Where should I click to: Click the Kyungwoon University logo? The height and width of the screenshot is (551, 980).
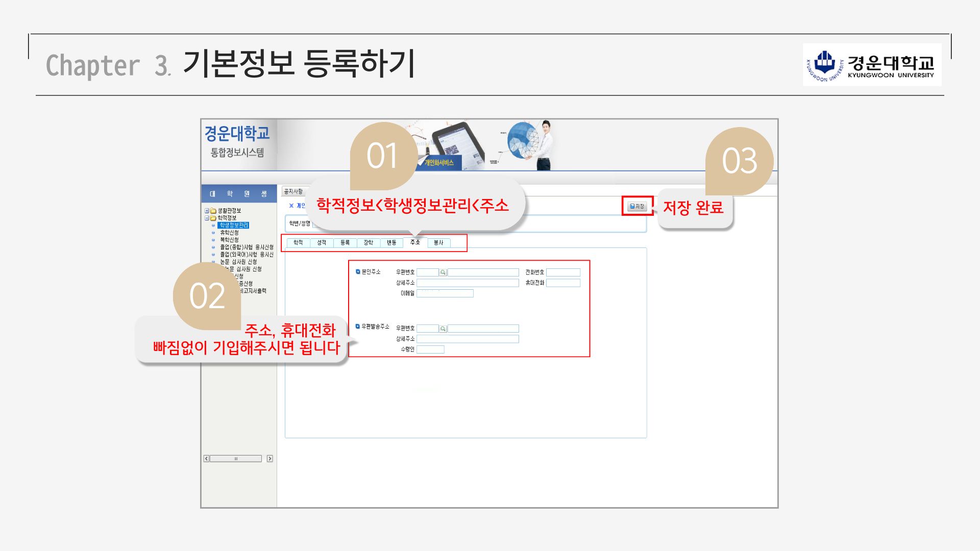pyautogui.click(x=872, y=65)
